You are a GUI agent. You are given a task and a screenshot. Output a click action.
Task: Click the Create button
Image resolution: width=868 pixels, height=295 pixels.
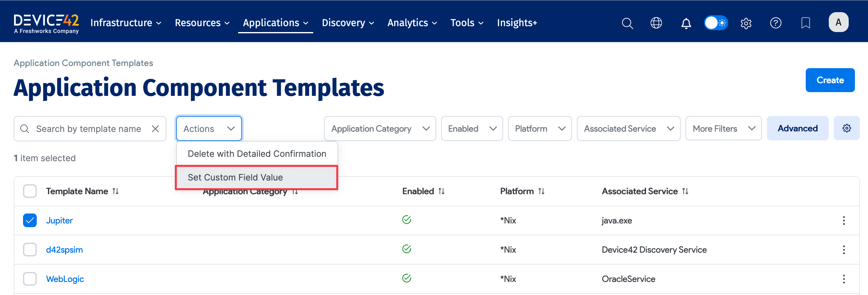pos(830,80)
